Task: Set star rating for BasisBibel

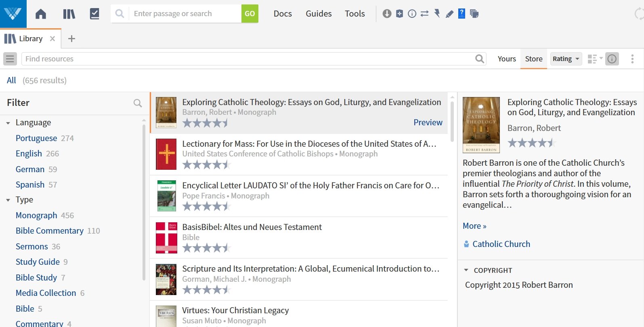Action: [x=206, y=248]
